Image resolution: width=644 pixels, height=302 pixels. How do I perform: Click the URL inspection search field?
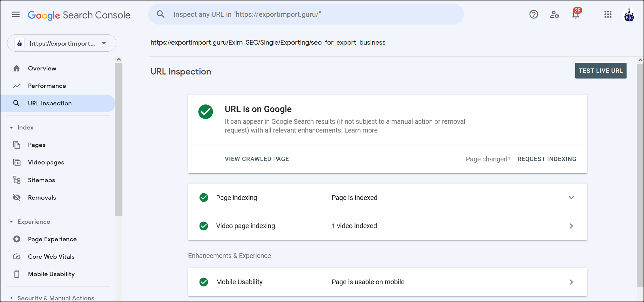tap(306, 14)
